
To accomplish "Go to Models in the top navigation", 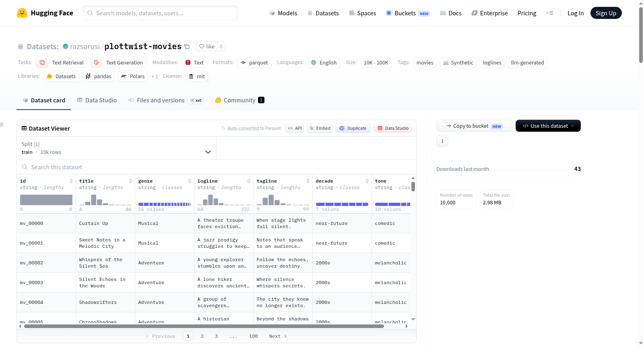I will pyautogui.click(x=283, y=13).
